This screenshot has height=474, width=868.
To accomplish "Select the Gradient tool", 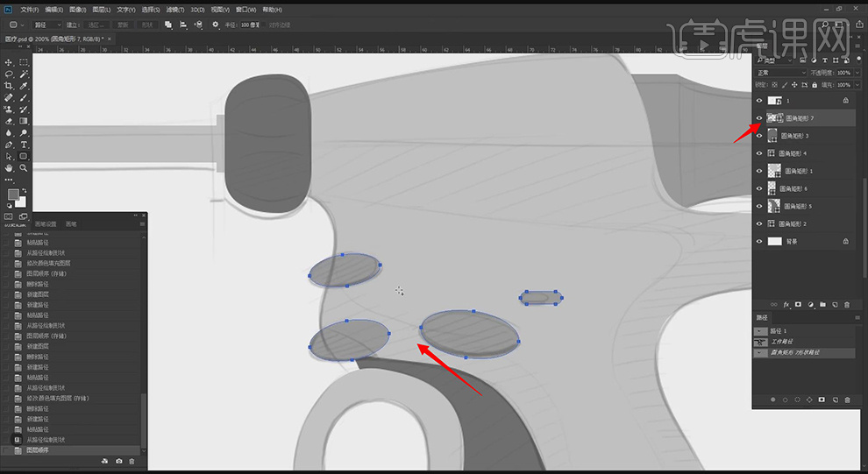I will [x=24, y=121].
